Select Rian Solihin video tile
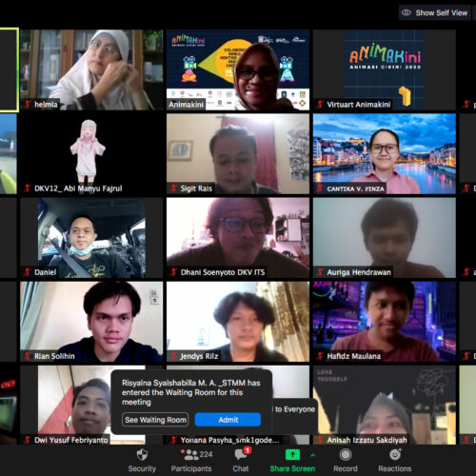The width and height of the screenshot is (476, 476). click(91, 322)
